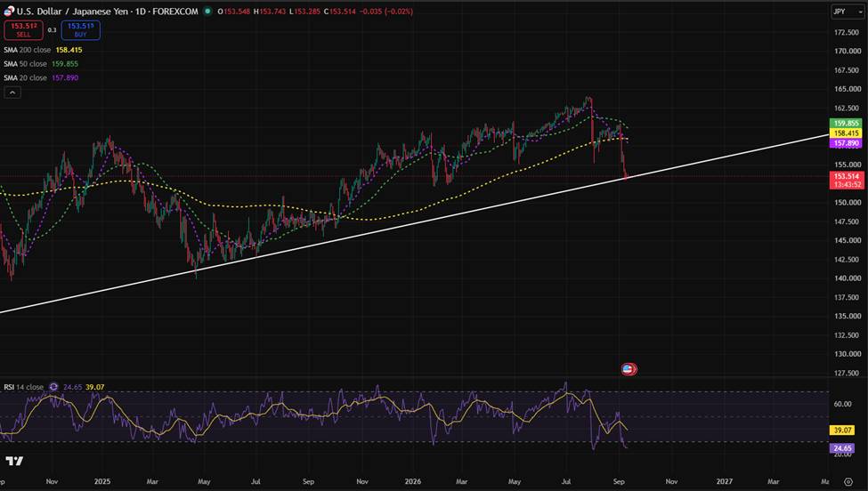Click the US flag economic event marker

click(x=629, y=369)
